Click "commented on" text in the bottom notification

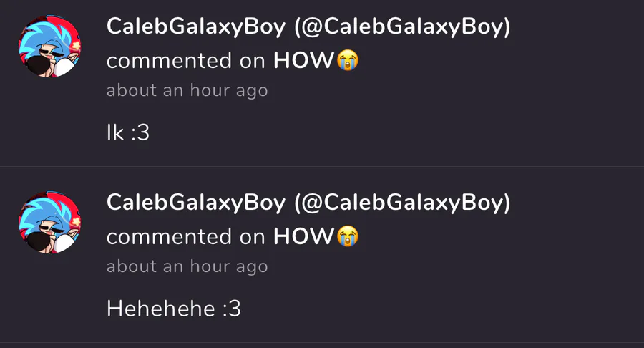[187, 236]
